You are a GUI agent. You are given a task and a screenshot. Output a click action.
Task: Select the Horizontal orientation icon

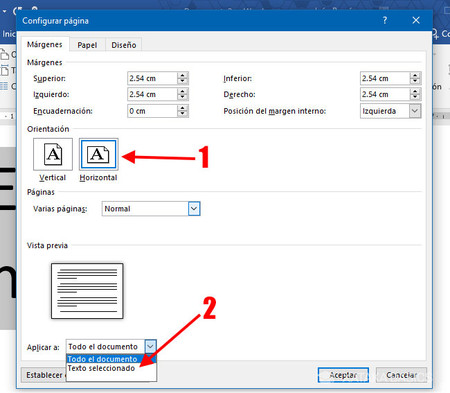coord(99,154)
